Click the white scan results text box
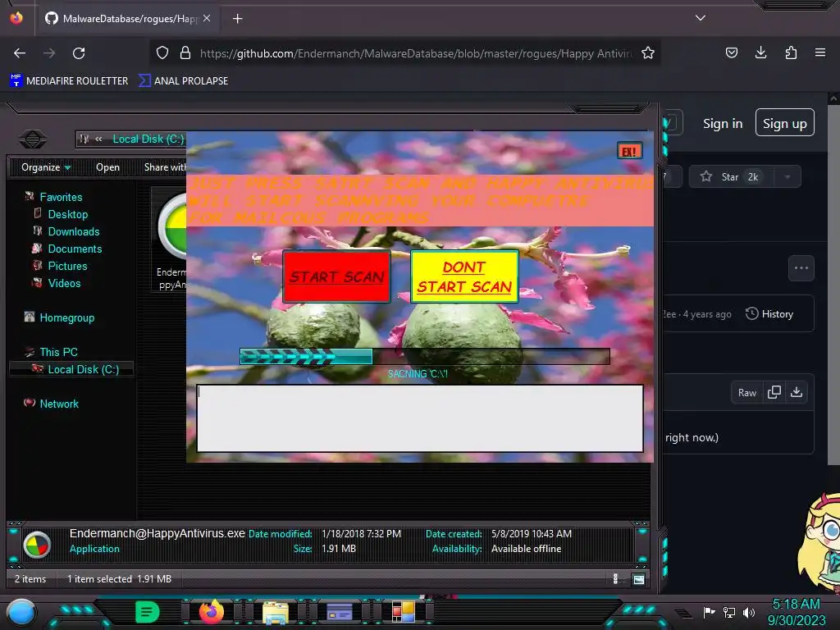 420,418
